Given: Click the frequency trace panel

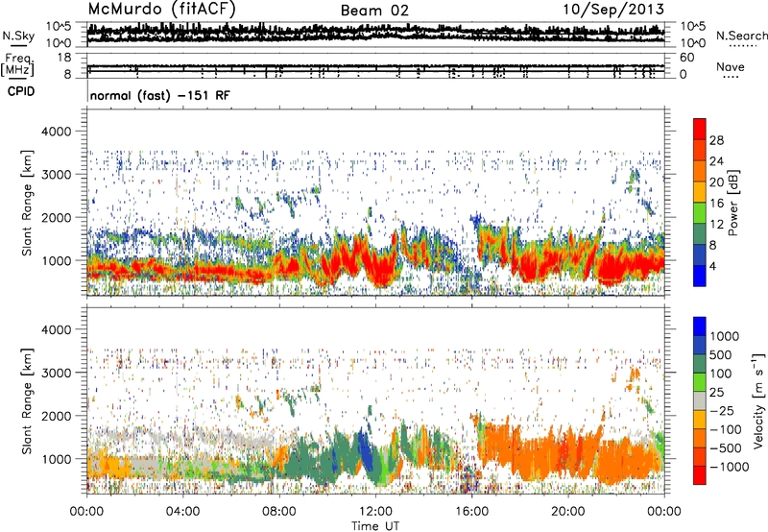Looking at the screenshot, I should pos(375,65).
